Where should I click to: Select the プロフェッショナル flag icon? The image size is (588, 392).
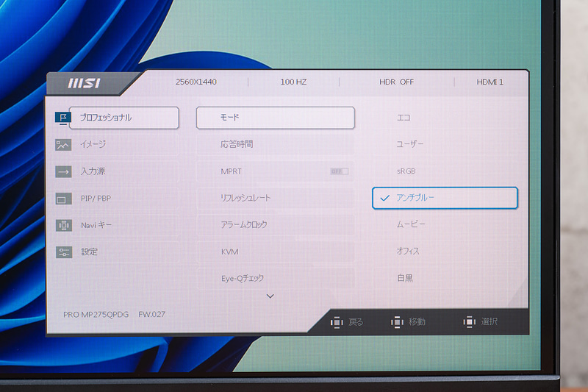click(62, 118)
